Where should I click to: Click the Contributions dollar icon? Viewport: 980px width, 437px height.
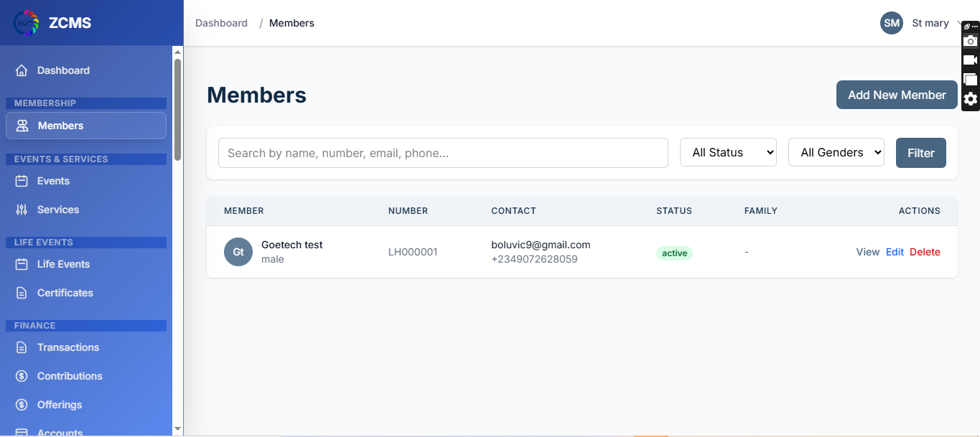(22, 376)
